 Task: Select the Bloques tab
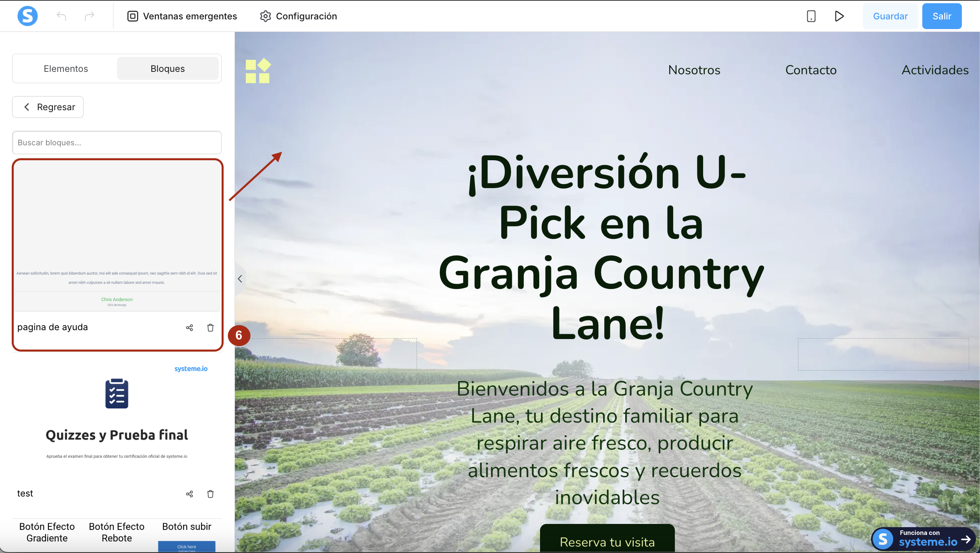168,69
